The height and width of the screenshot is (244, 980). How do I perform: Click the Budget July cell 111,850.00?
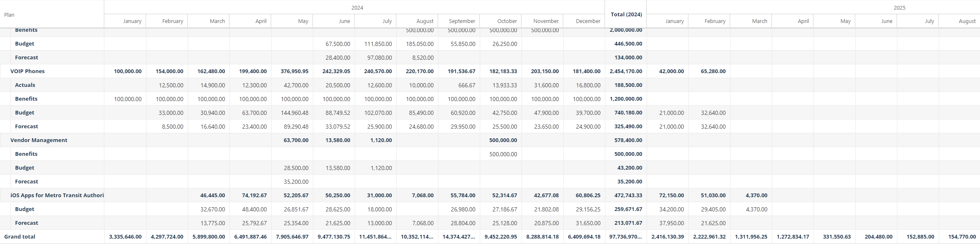click(x=375, y=43)
